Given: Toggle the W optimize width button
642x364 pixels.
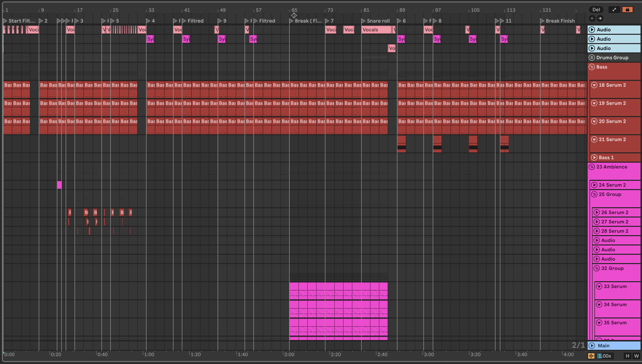Looking at the screenshot, I should tap(636, 356).
